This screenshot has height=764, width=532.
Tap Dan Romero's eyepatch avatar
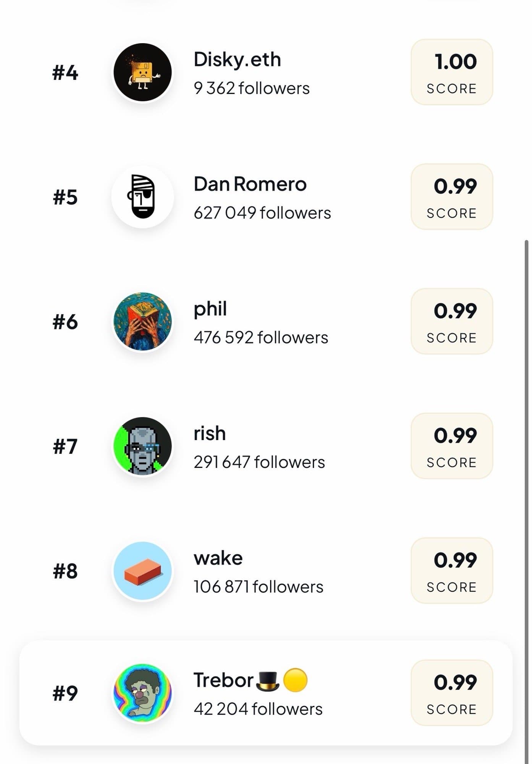pos(142,197)
